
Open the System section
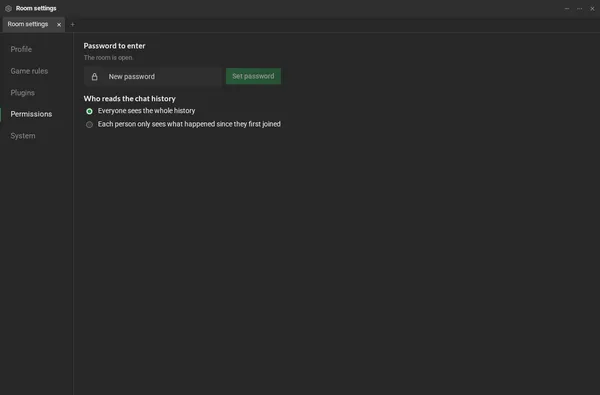pos(23,136)
